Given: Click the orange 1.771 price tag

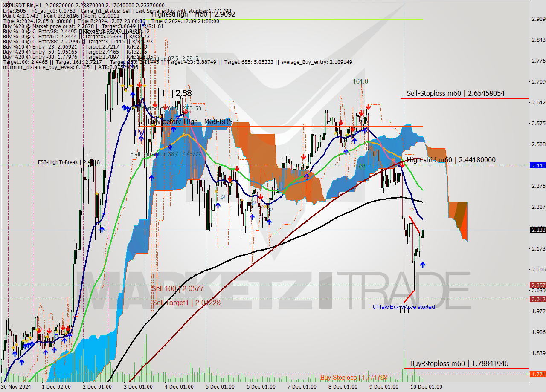Looking at the screenshot, I should pos(537,374).
